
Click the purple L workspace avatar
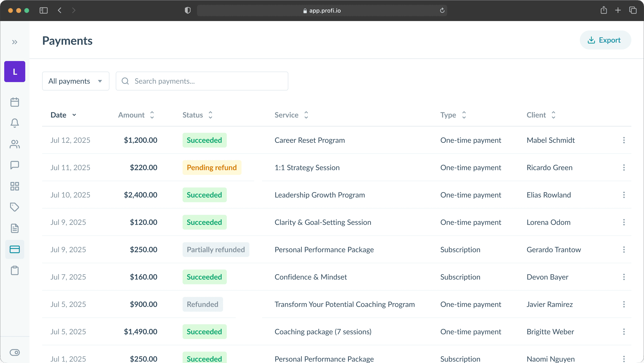[15, 72]
